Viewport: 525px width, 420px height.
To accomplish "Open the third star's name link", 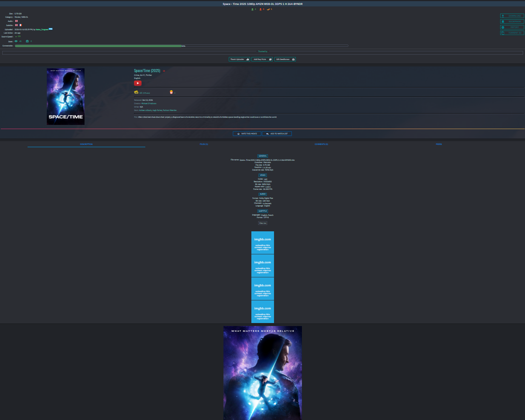I will pyautogui.click(x=170, y=110).
